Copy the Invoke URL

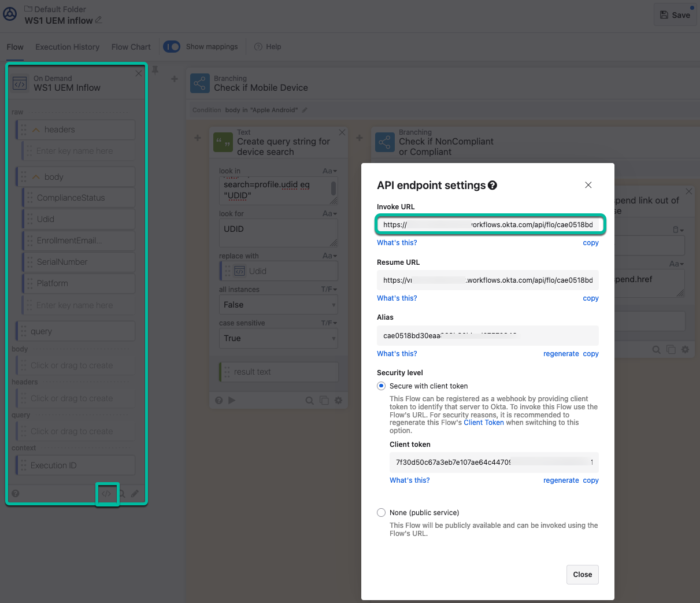pyautogui.click(x=590, y=243)
